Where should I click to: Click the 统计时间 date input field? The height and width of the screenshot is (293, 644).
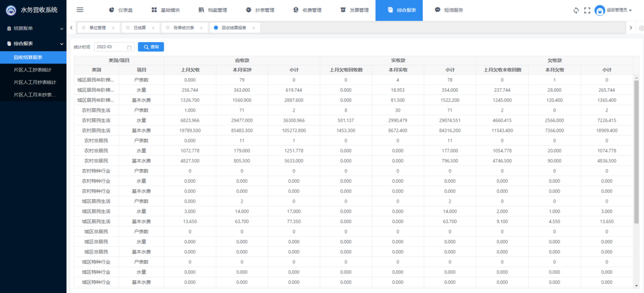109,47
